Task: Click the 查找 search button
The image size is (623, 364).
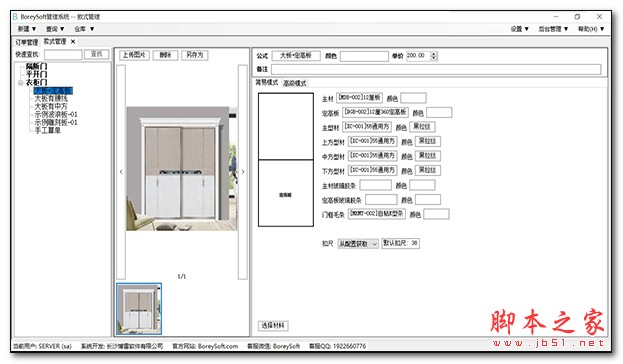Action: click(x=97, y=54)
